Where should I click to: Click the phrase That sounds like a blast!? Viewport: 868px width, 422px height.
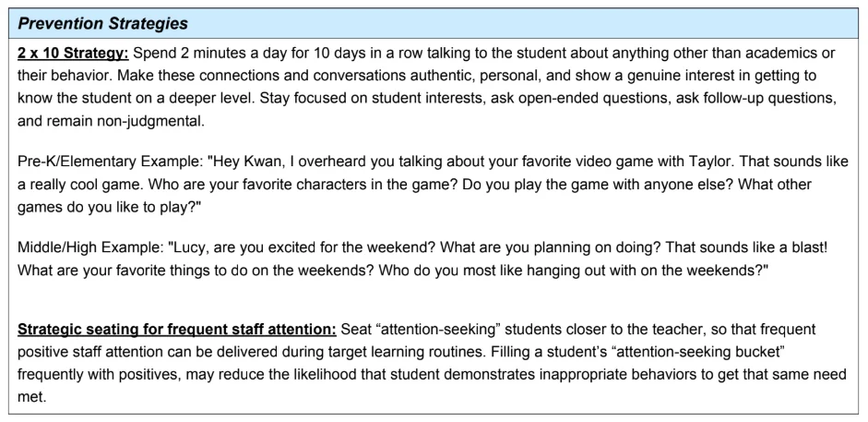tap(745, 247)
